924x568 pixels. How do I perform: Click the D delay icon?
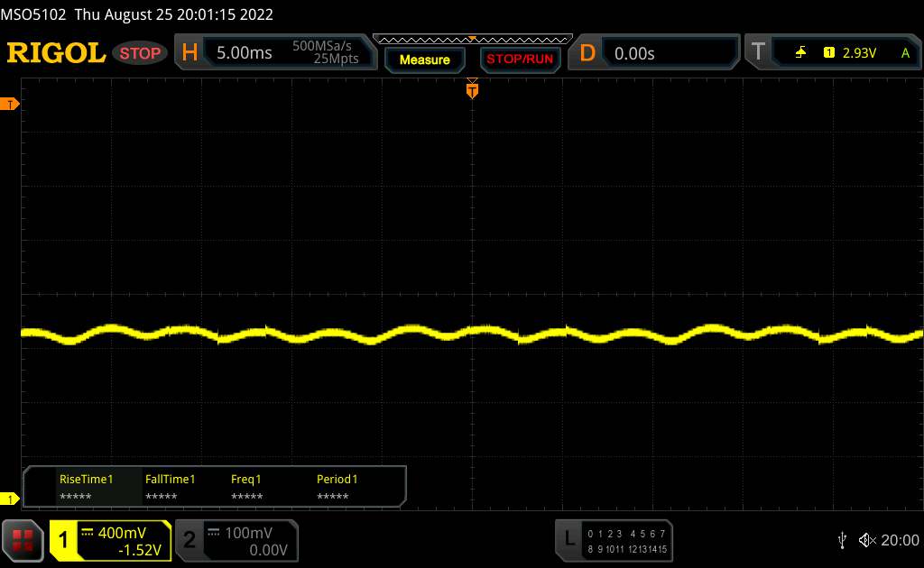[587, 53]
